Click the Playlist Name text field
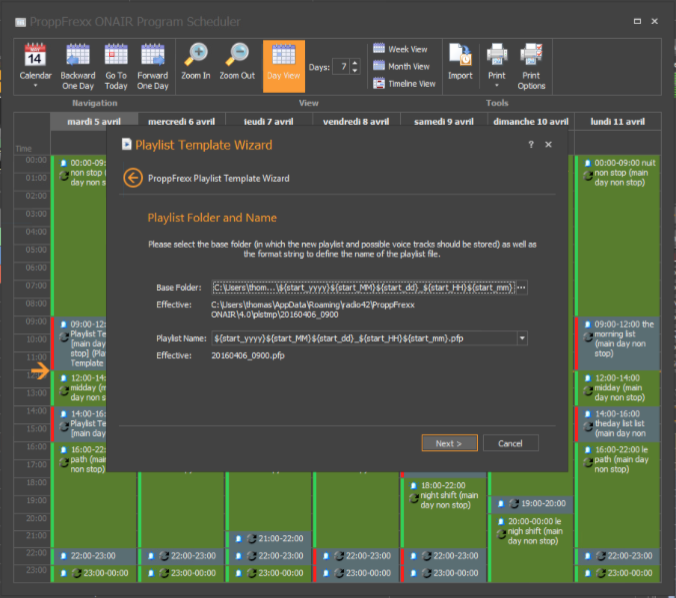 (364, 338)
